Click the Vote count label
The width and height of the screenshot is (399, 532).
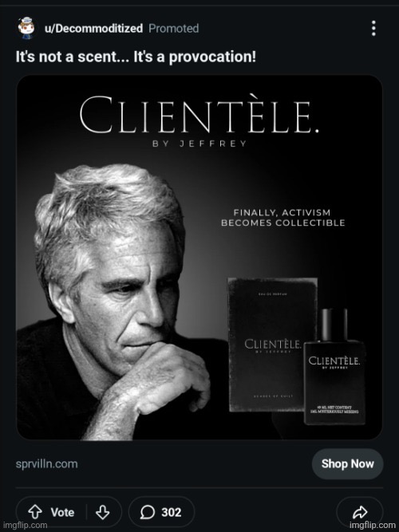point(62,512)
